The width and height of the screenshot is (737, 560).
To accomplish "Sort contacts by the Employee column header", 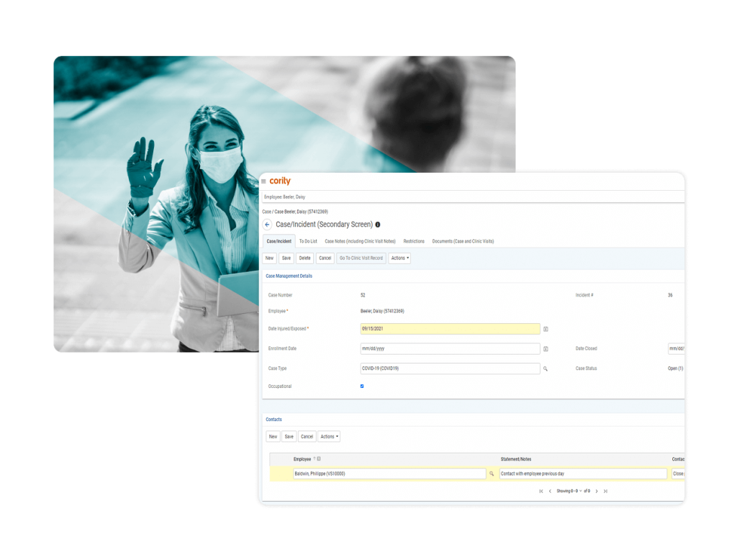I will (x=302, y=459).
